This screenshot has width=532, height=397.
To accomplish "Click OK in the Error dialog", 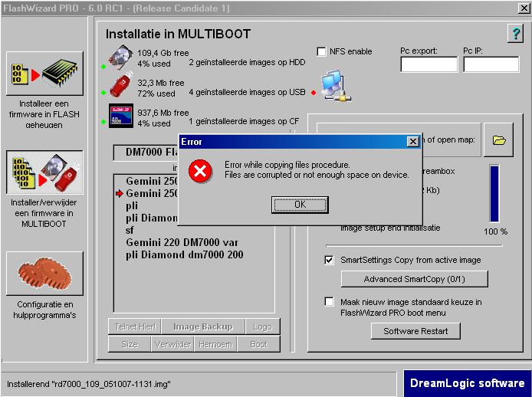I will [x=300, y=205].
